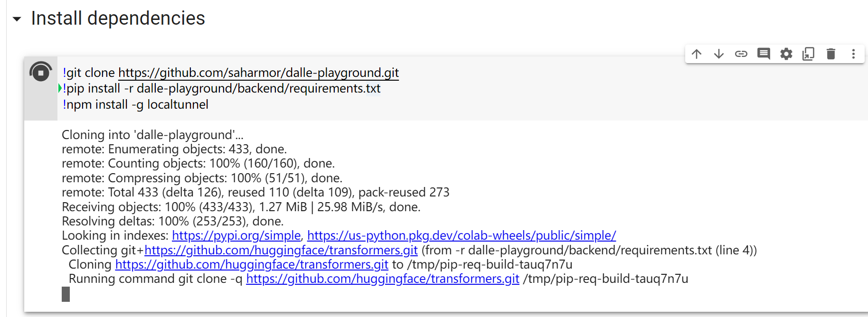Open the colab-wheels public simple link
Viewport: 868px width, 317px height.
click(x=462, y=235)
